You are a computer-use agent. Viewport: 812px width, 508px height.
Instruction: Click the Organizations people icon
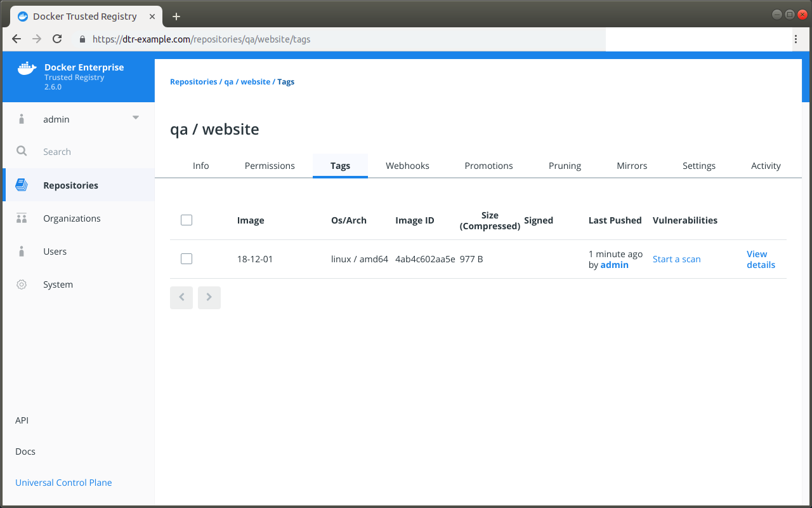(22, 218)
